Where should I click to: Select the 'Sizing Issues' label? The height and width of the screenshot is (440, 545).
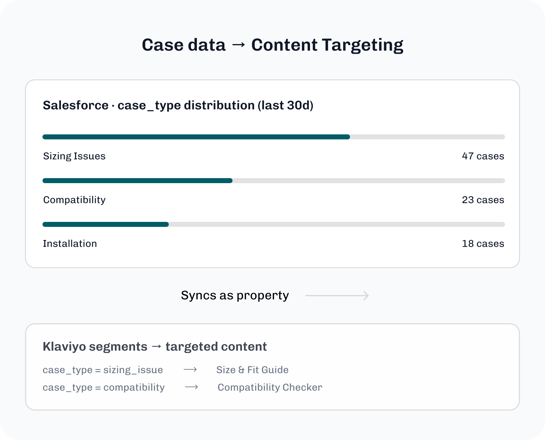tap(74, 156)
